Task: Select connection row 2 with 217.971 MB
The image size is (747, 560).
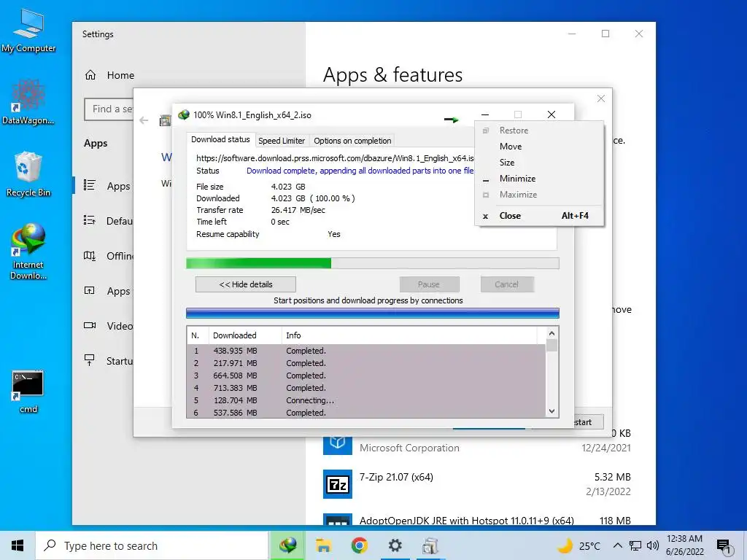Action: pos(366,363)
